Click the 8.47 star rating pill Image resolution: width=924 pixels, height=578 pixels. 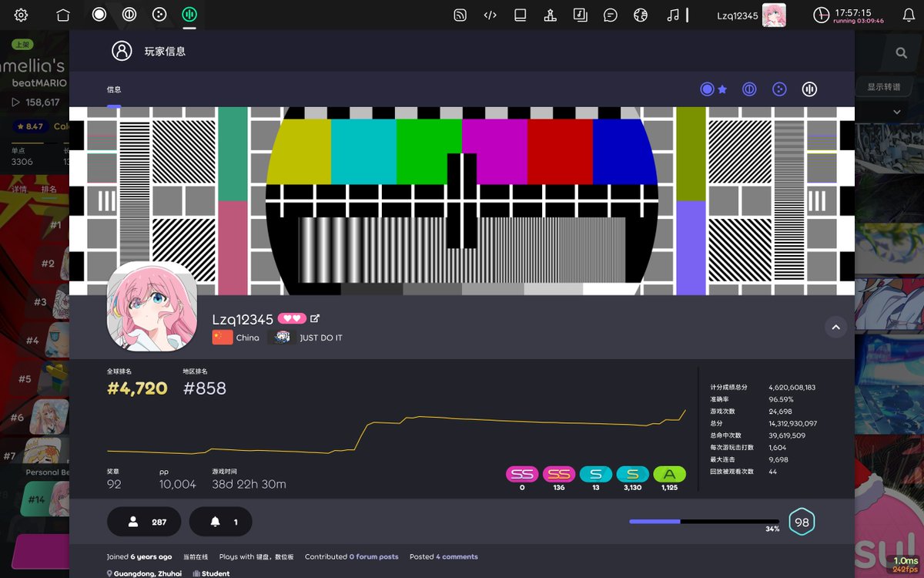29,126
